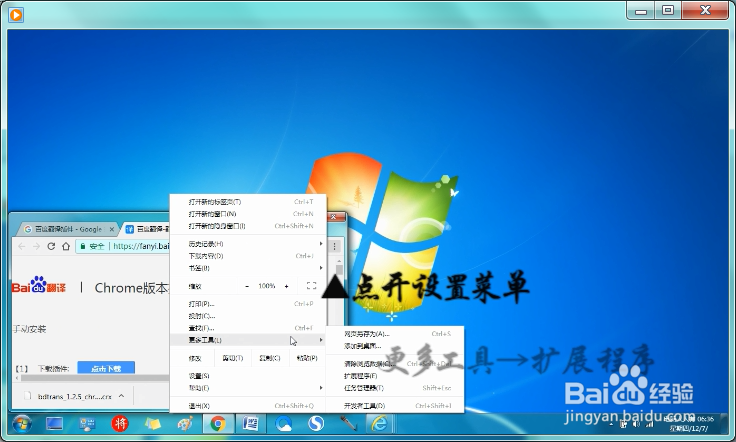Choose 查找(F)... in the menu

pos(248,328)
